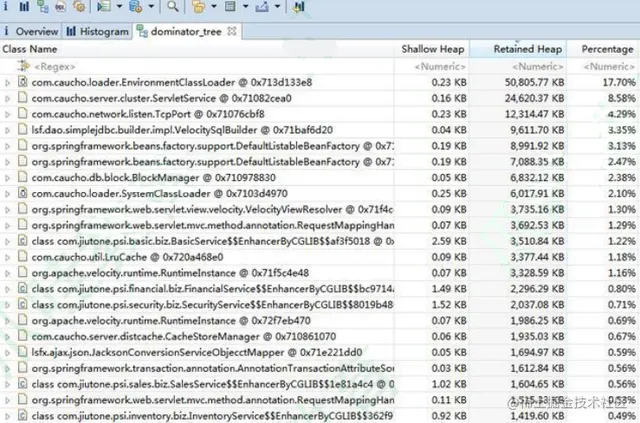Open the Dominator Tree toolbar icon
Screen dimensions: 640x423
point(42,7)
